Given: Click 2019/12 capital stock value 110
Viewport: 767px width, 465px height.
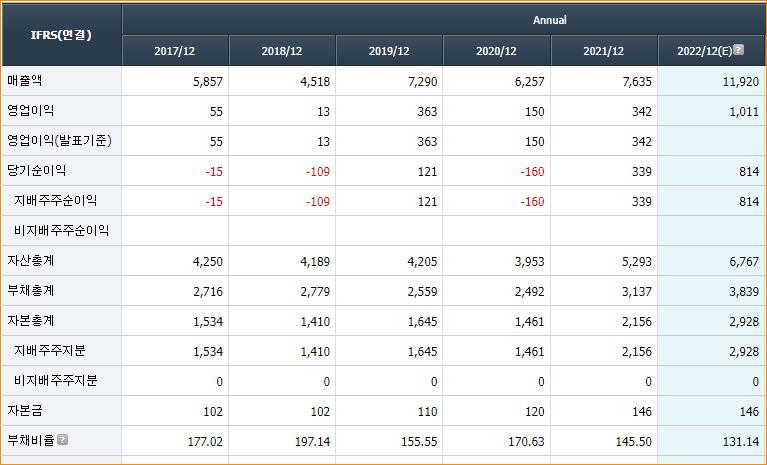Looking at the screenshot, I should tap(428, 412).
